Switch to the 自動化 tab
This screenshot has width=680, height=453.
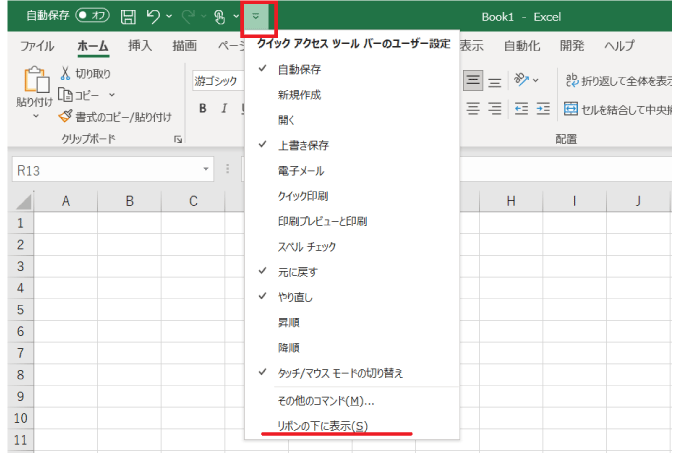(x=522, y=46)
